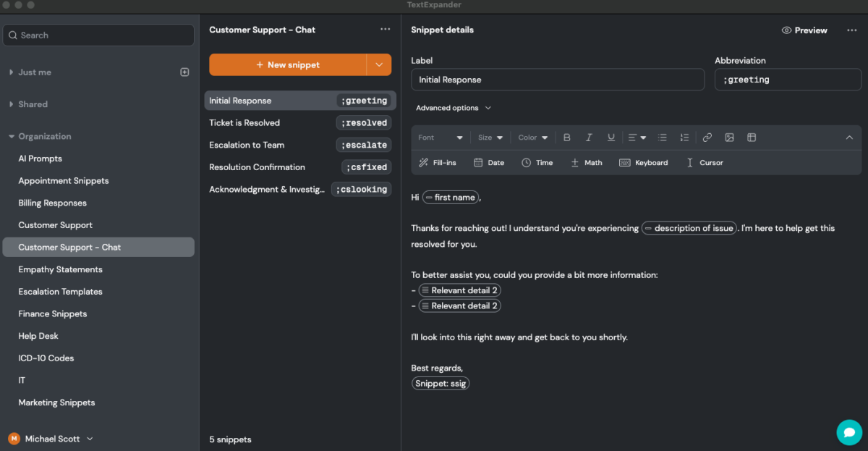Select the IT group
Image resolution: width=868 pixels, height=451 pixels.
(98, 380)
